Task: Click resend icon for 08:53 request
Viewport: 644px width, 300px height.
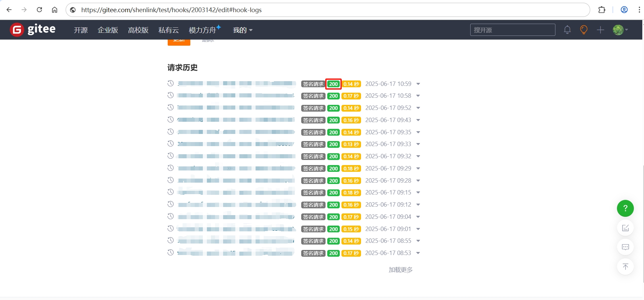Action: pos(171,253)
